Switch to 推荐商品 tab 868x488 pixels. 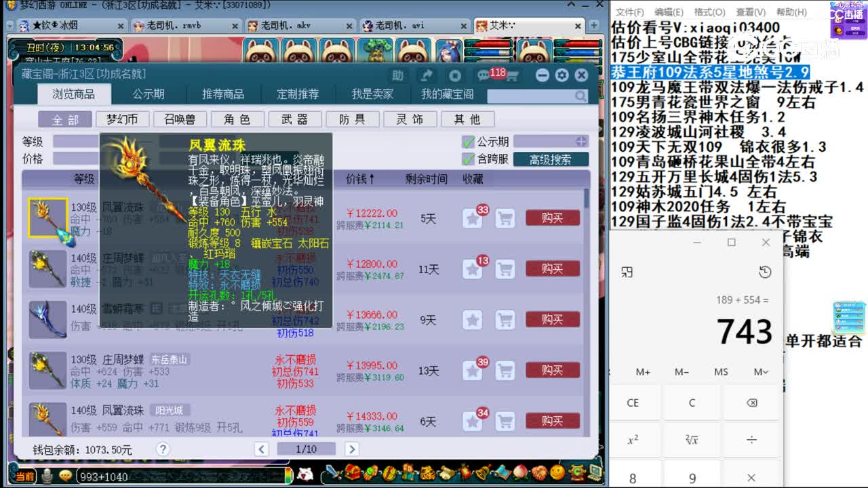223,94
